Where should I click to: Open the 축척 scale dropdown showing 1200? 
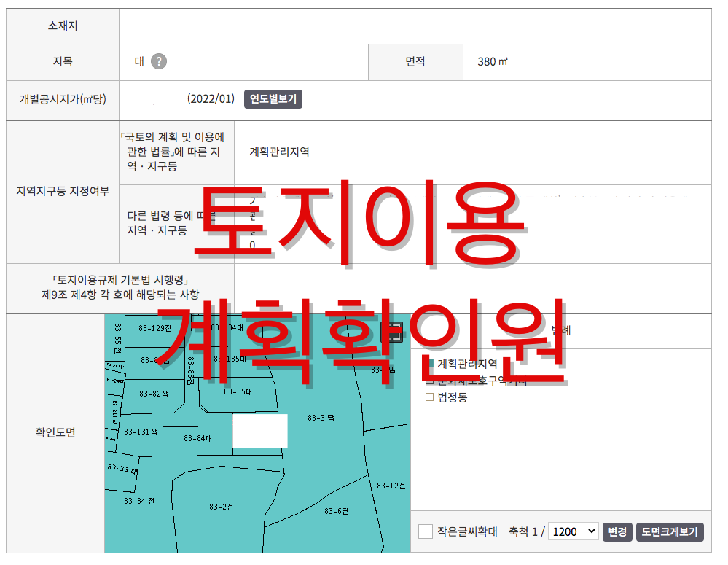[573, 531]
